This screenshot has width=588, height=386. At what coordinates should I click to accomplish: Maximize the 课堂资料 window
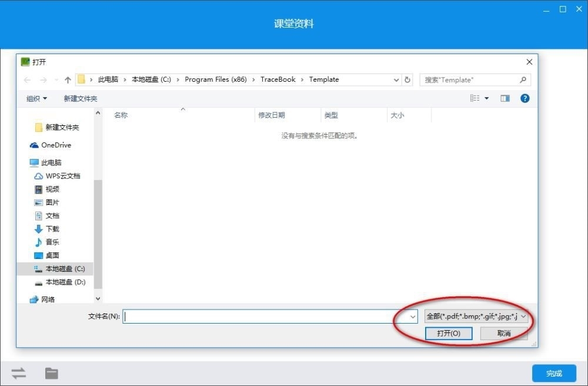click(563, 9)
